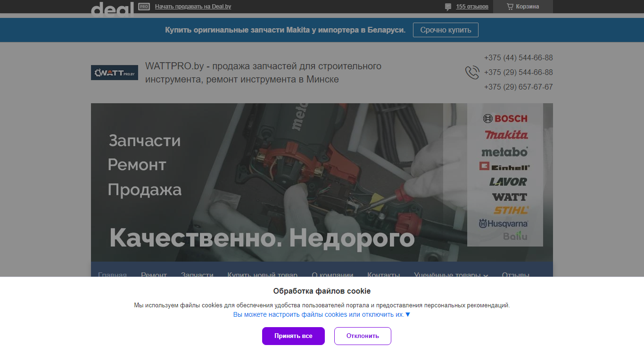Click the Makita brand logo

point(507,135)
